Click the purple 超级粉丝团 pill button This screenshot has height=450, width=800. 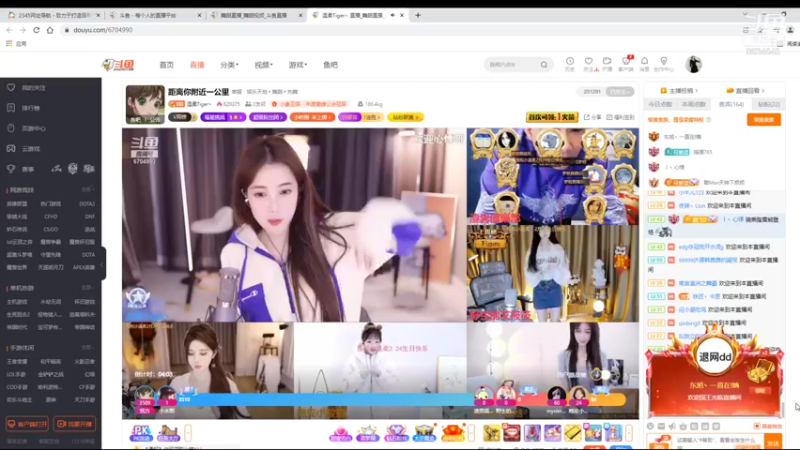(x=268, y=117)
